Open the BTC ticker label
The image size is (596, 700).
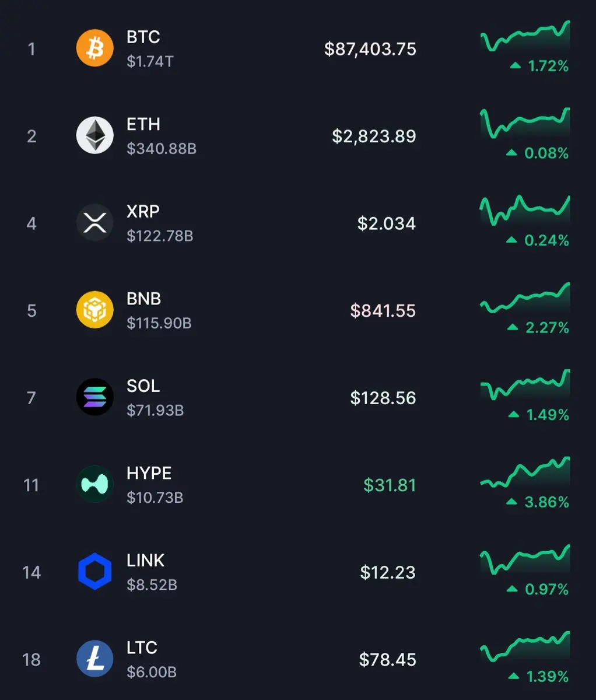pos(143,37)
